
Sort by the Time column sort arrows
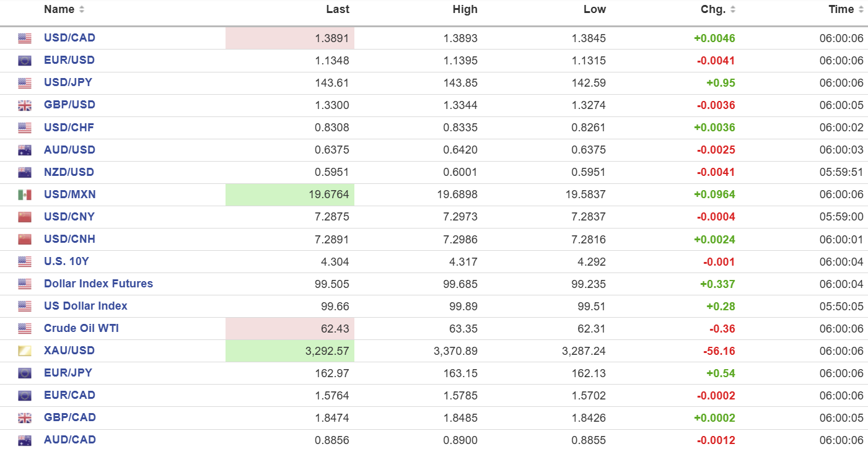point(860,10)
